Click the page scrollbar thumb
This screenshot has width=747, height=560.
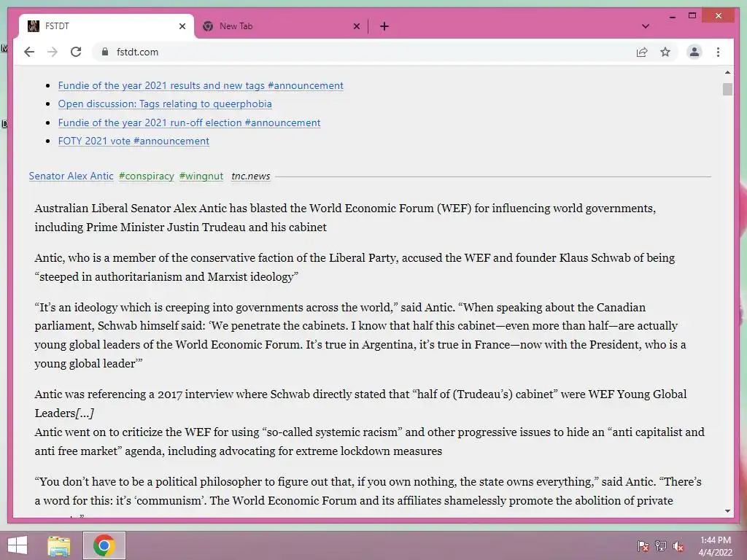pos(727,89)
